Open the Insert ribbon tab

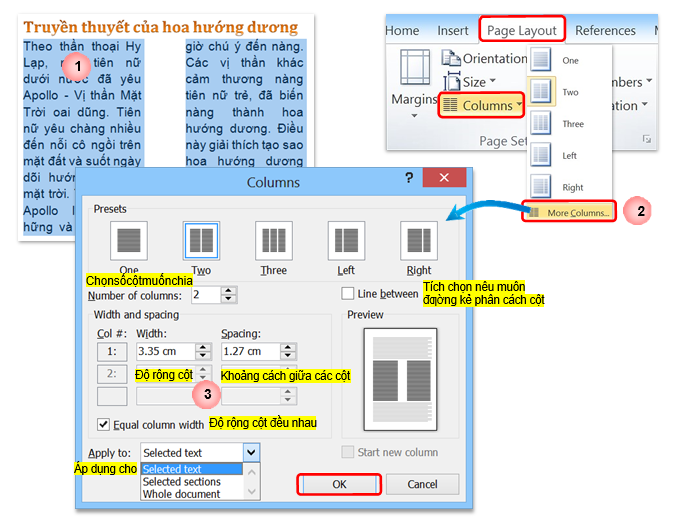pyautogui.click(x=453, y=30)
